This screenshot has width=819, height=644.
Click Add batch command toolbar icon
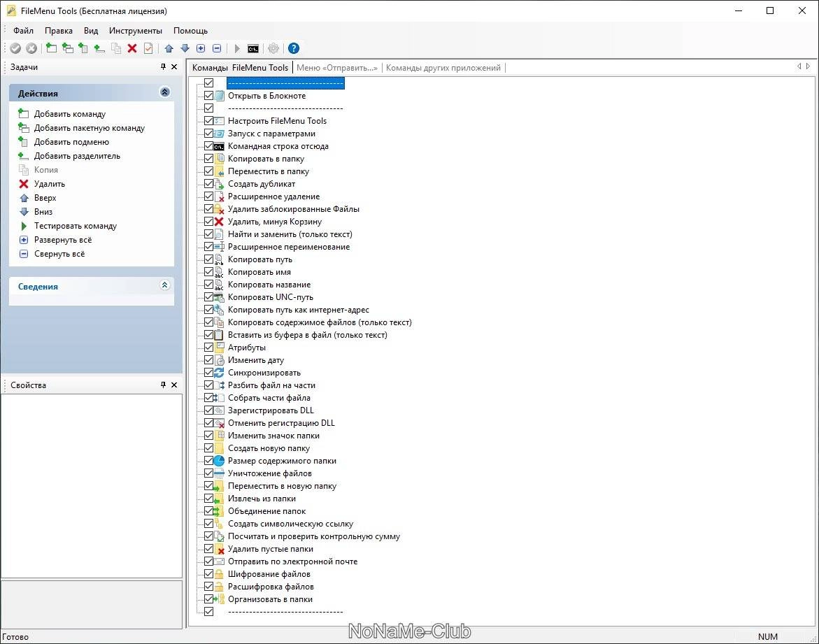pyautogui.click(x=67, y=48)
